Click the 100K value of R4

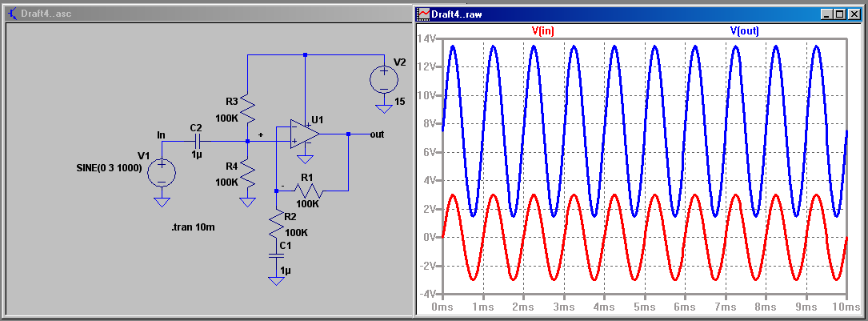click(x=227, y=182)
